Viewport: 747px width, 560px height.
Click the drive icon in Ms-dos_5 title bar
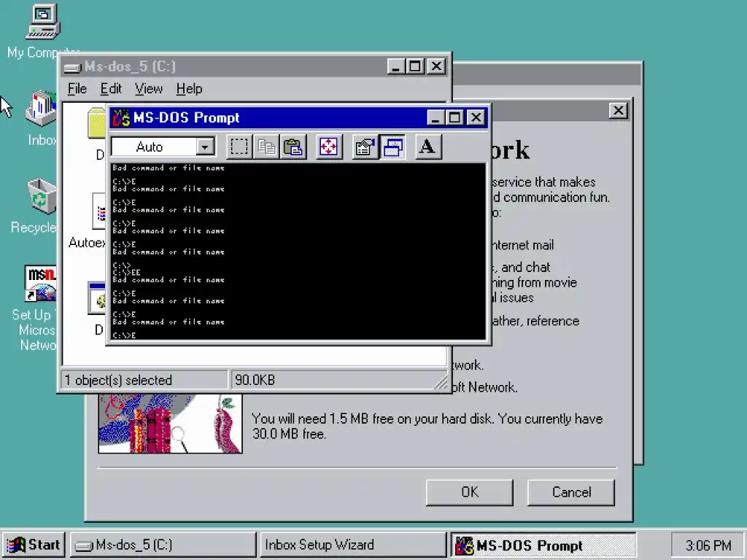point(73,67)
